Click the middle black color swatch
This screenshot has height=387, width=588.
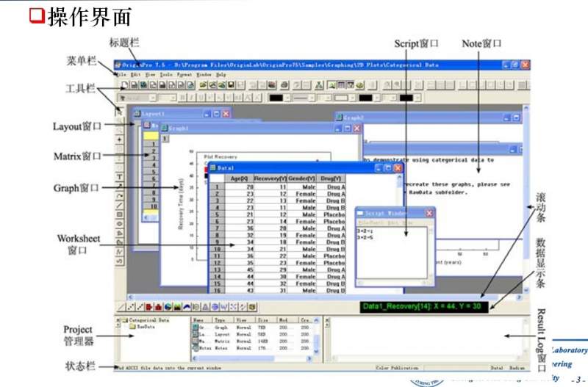365,98
